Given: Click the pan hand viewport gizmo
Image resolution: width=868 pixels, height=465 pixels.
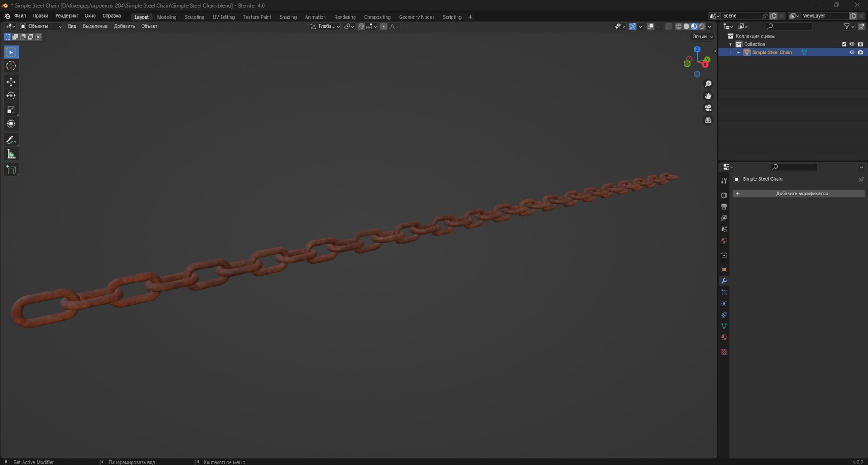Looking at the screenshot, I should 708,96.
